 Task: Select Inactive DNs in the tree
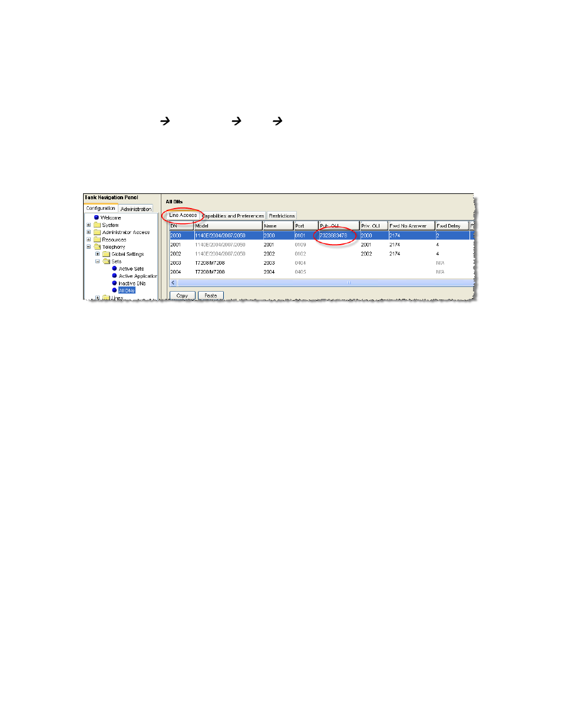pyautogui.click(x=132, y=284)
